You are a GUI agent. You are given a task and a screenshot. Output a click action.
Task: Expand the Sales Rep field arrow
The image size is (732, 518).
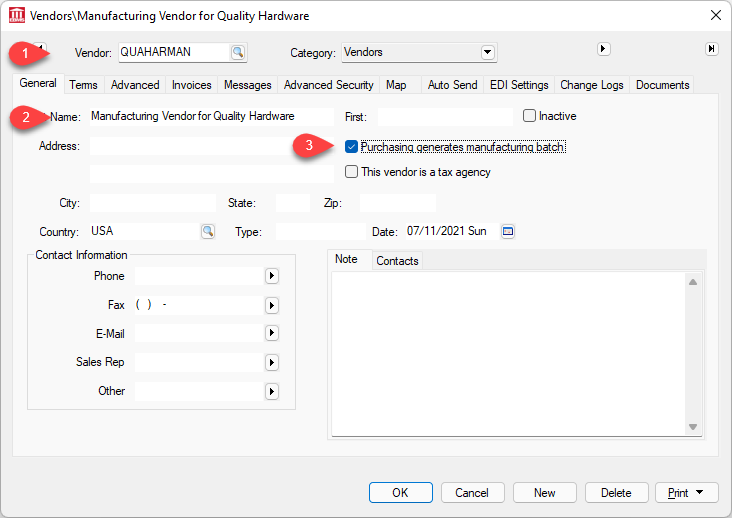272,362
